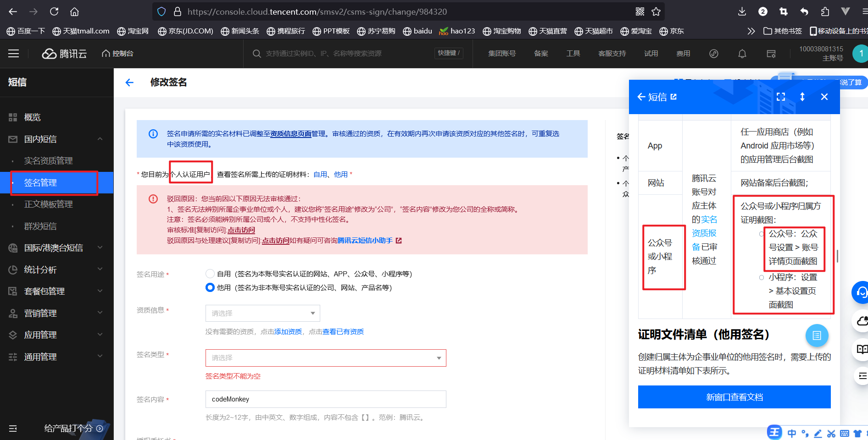The width and height of the screenshot is (868, 440).
Task: Open the customer service headset button
Action: [861, 292]
